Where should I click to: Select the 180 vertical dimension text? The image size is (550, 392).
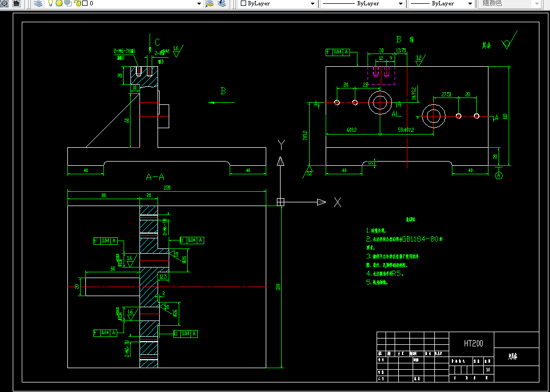[x=278, y=286]
